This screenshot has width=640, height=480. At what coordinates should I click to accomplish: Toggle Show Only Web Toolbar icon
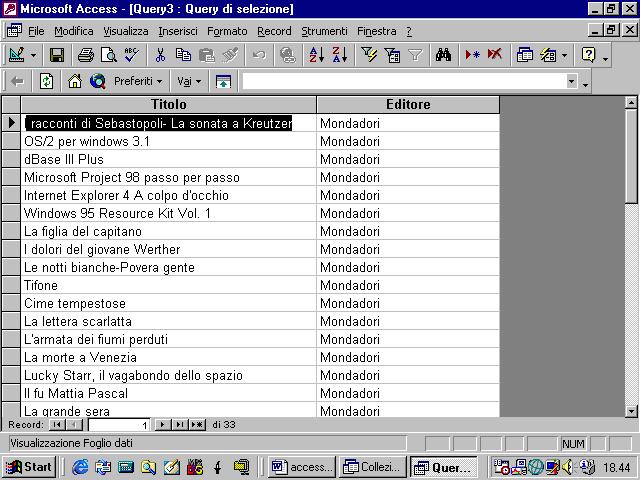tap(223, 82)
